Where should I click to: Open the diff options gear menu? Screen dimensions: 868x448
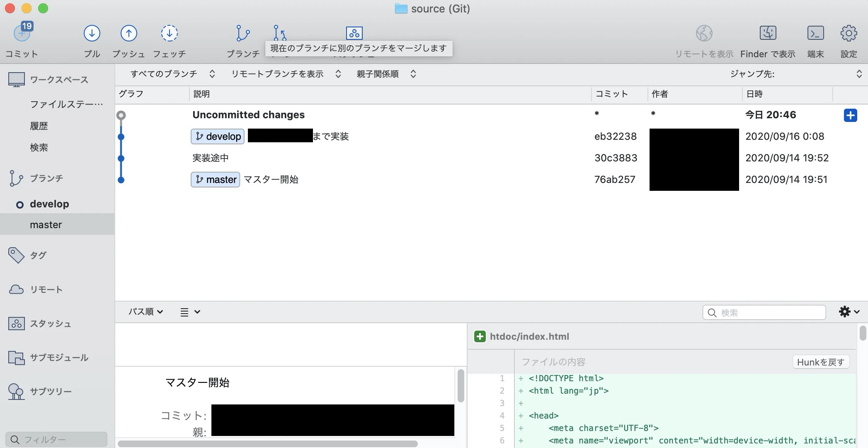[x=849, y=312]
